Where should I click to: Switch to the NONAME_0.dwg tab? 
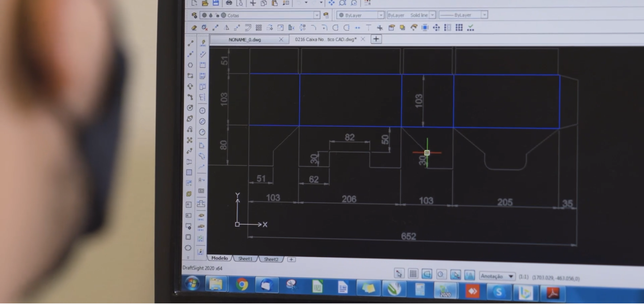coord(245,39)
